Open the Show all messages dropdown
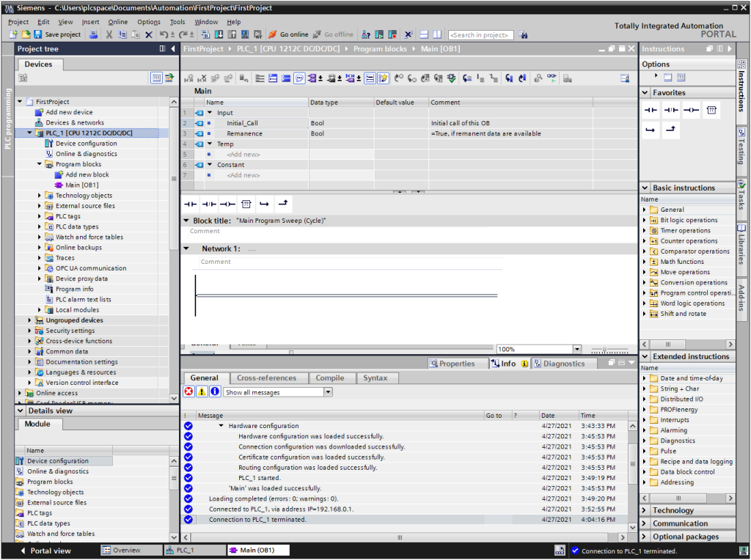 [328, 392]
